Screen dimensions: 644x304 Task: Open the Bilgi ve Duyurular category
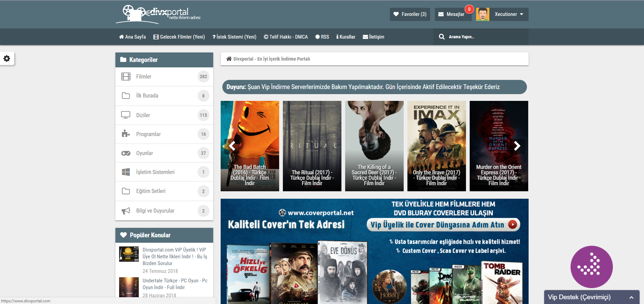click(164, 211)
